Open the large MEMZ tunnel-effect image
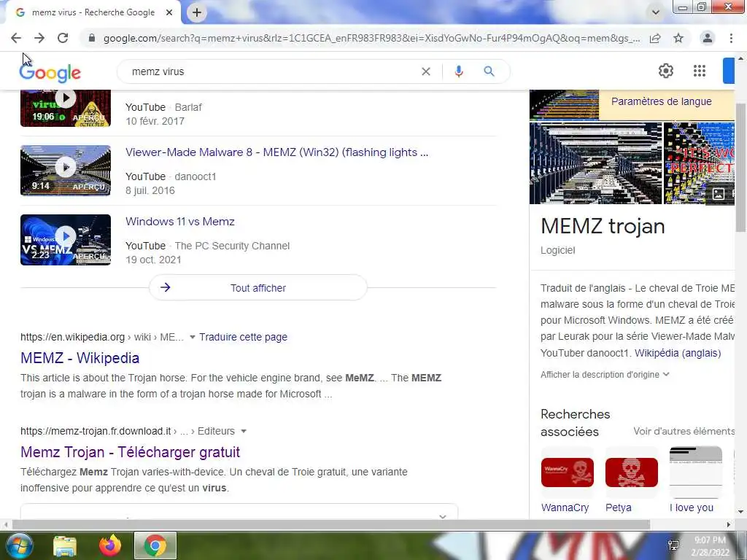 pos(595,163)
